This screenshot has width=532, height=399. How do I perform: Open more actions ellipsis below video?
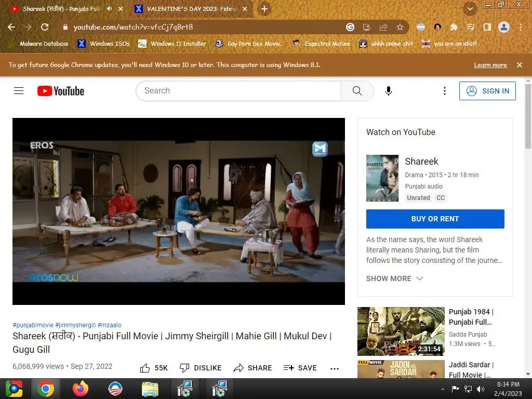335,369
